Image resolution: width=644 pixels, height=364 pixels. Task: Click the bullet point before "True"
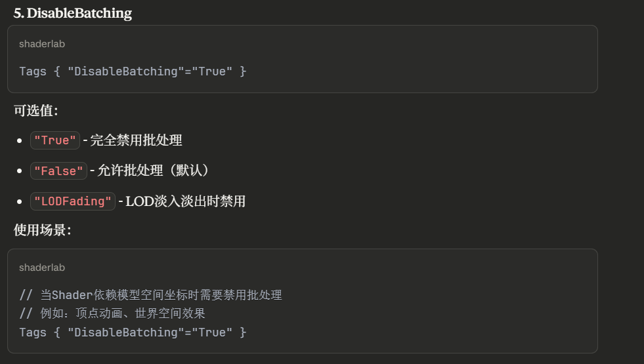coord(20,140)
